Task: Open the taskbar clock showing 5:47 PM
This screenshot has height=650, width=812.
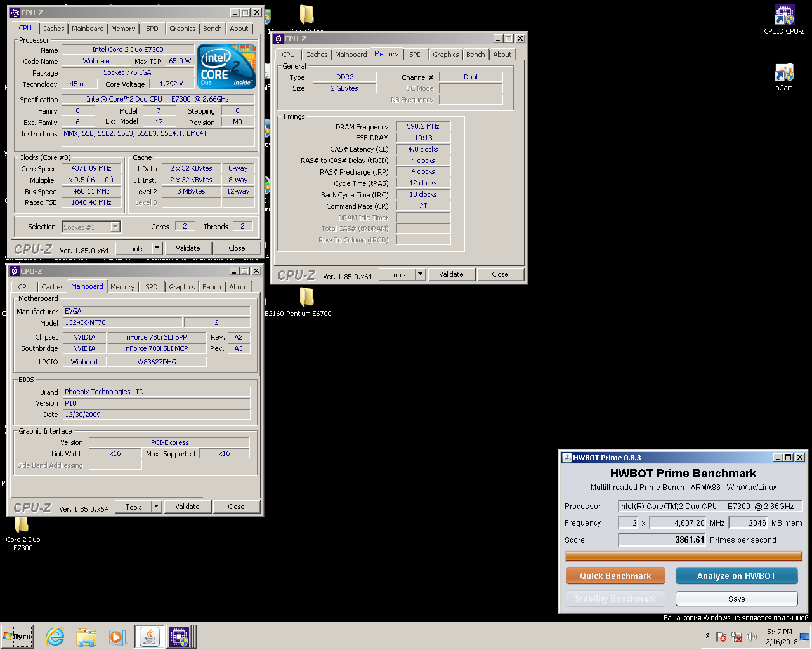Action: [x=779, y=637]
